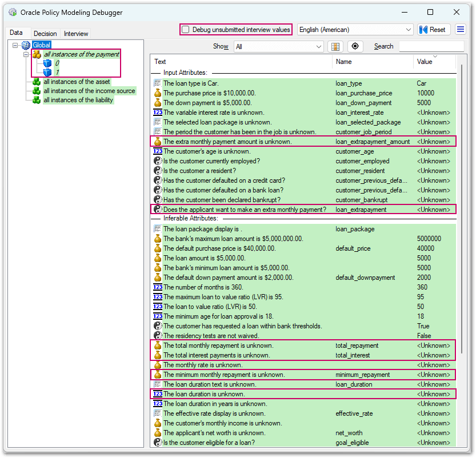This screenshot has height=458, width=476.
Task: Click number icon for loan to value ratio 50
Action: [158, 306]
